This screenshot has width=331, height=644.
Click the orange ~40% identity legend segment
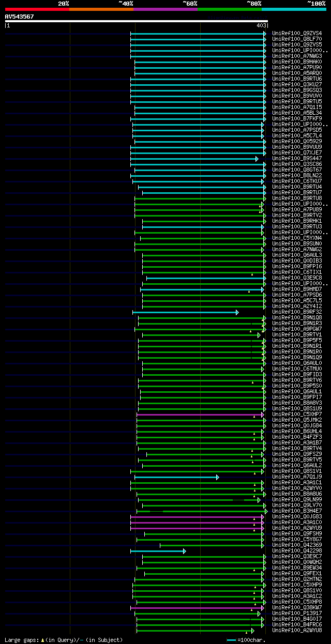coord(101,9)
